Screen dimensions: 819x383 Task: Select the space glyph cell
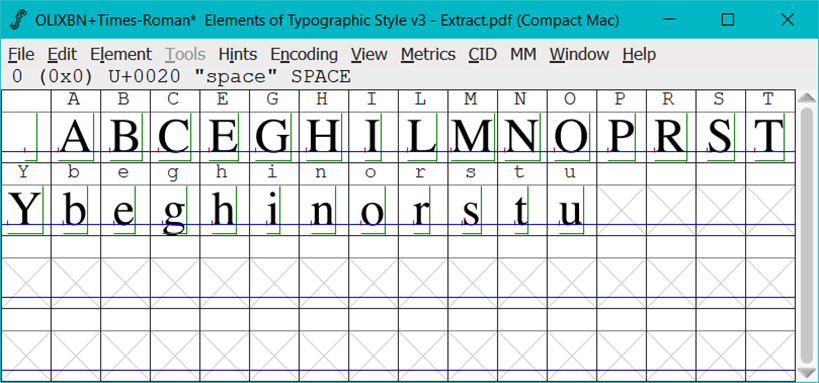(26, 137)
